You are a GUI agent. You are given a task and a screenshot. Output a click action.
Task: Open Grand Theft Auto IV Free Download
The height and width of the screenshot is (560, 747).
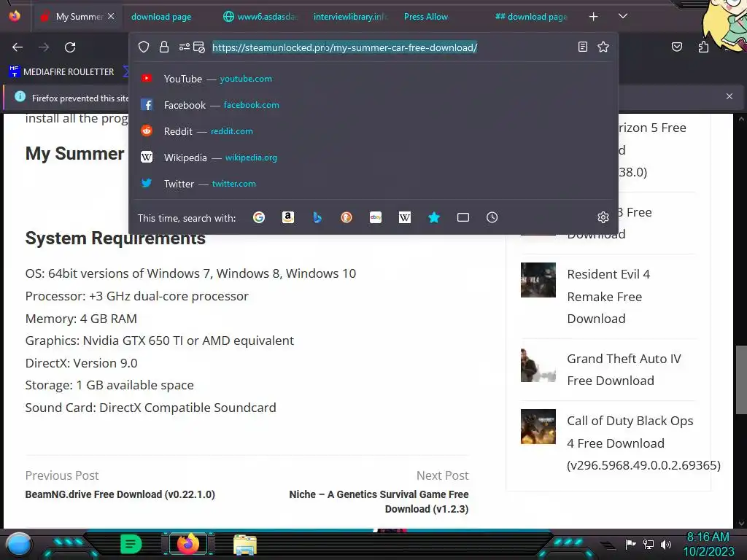tap(624, 370)
